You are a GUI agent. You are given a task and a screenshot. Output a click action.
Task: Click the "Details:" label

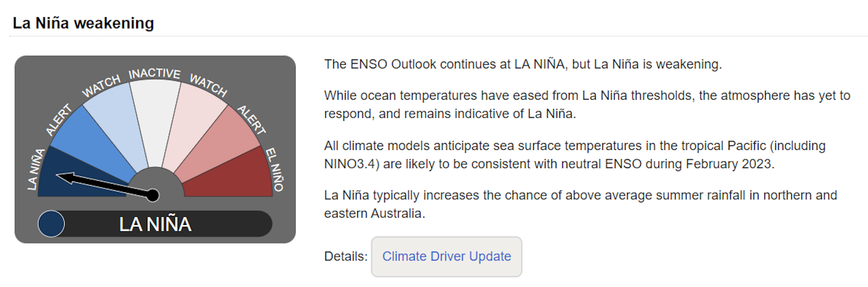click(x=346, y=256)
